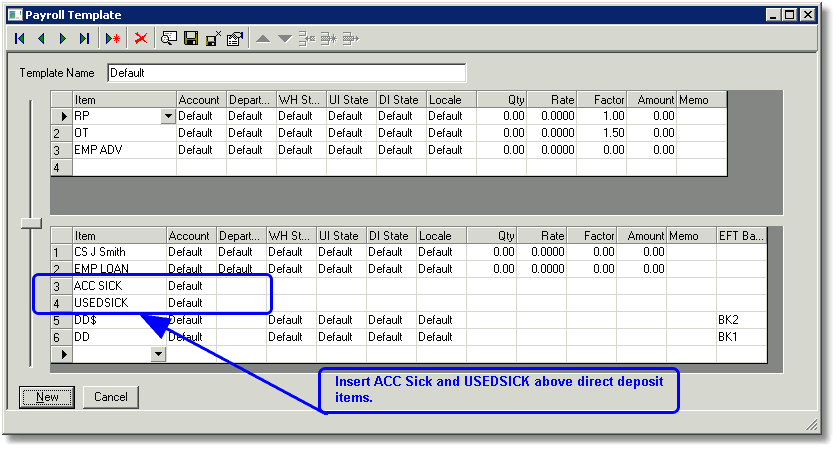Click the Account cell of the ACC SICK row

click(x=191, y=286)
